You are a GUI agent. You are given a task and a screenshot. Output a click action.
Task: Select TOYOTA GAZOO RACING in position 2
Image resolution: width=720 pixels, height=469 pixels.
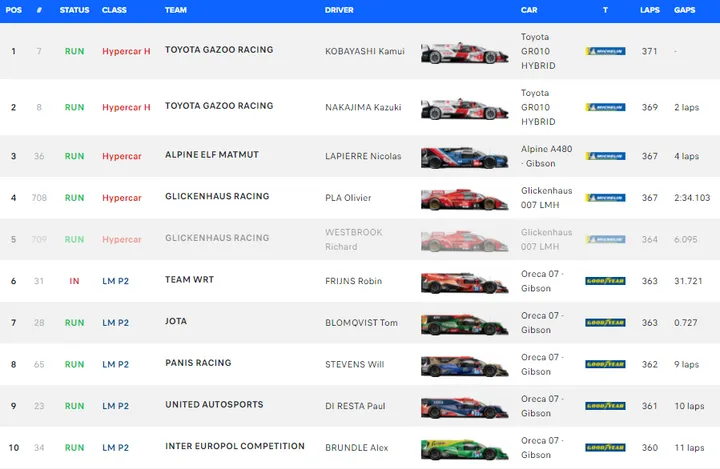tap(219, 106)
